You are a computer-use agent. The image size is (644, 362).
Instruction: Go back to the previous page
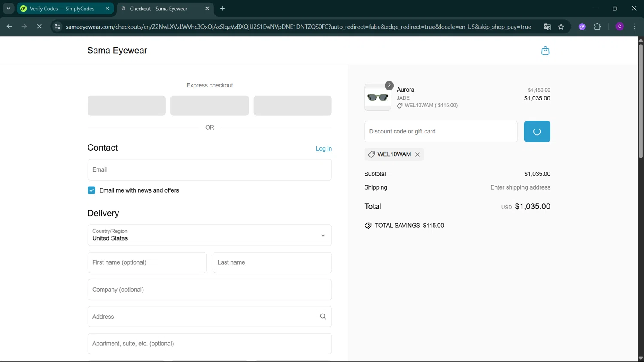click(x=9, y=27)
